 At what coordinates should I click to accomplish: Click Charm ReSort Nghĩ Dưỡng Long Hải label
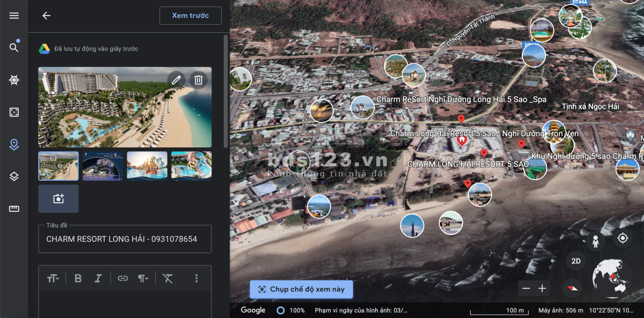point(462,99)
